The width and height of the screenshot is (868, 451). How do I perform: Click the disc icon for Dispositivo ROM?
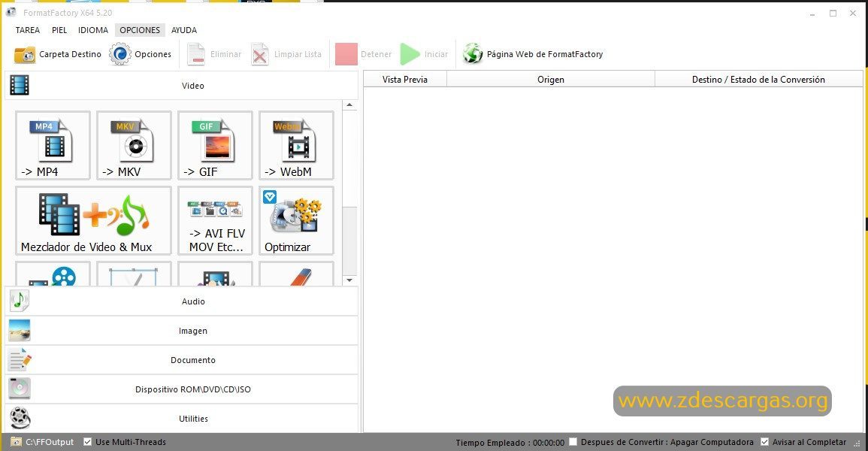click(20, 389)
